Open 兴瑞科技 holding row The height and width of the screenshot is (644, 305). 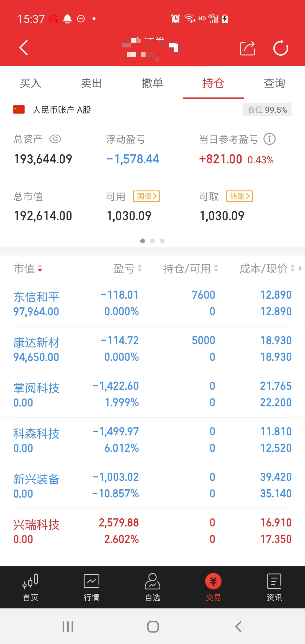pos(152,531)
